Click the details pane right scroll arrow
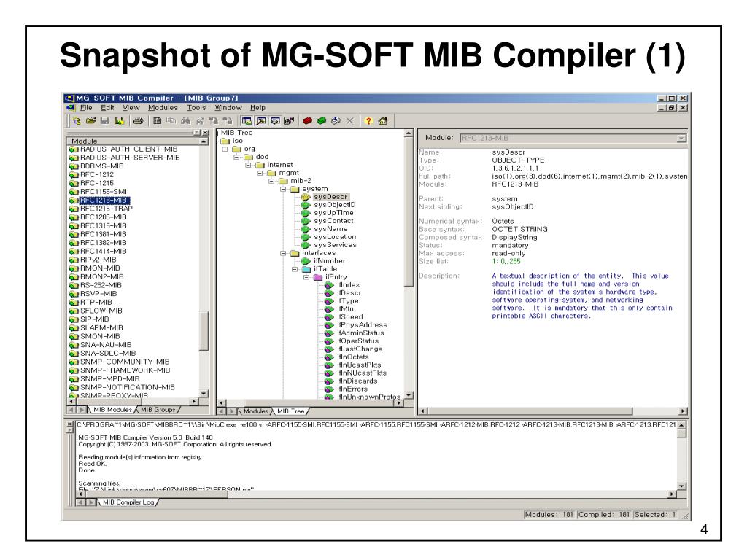Image resolution: width=747 pixels, height=560 pixels. 683,411
